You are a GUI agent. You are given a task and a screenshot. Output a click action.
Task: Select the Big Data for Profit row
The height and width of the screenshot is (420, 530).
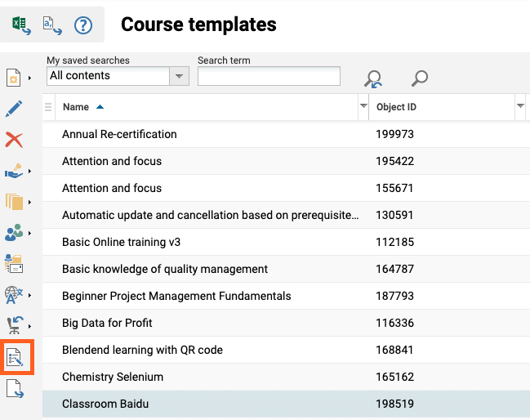click(107, 323)
